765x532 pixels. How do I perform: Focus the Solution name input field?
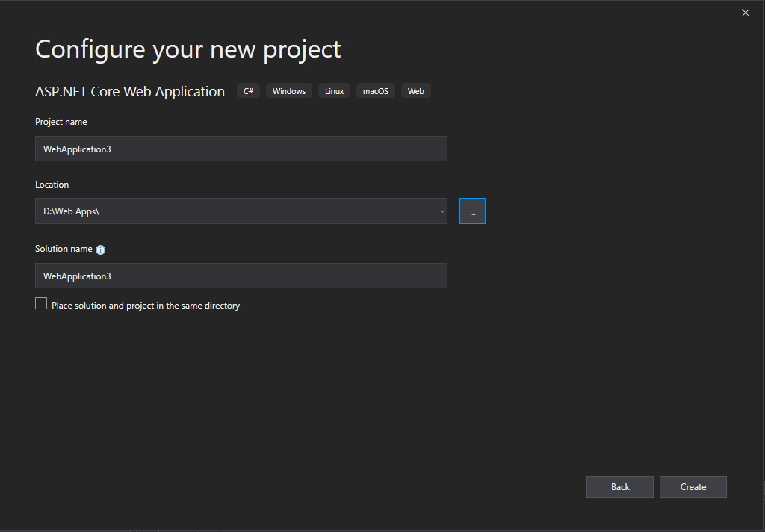[x=241, y=276]
